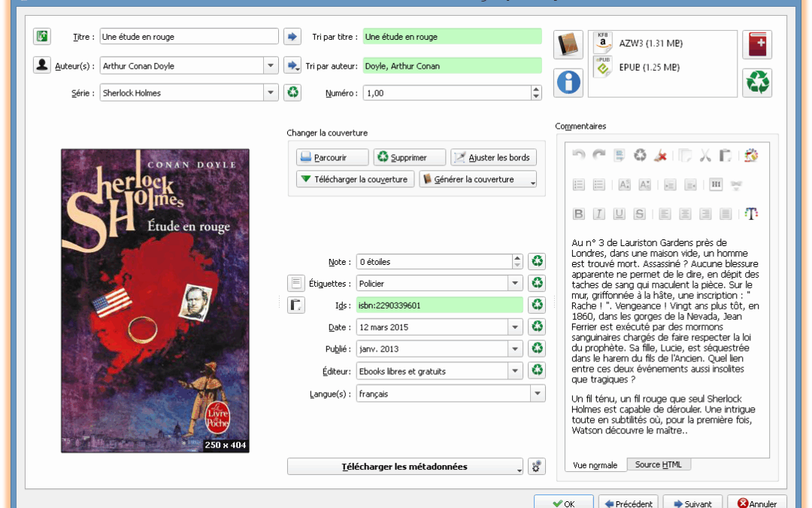Remove selected format with large recycle icon

click(x=757, y=83)
